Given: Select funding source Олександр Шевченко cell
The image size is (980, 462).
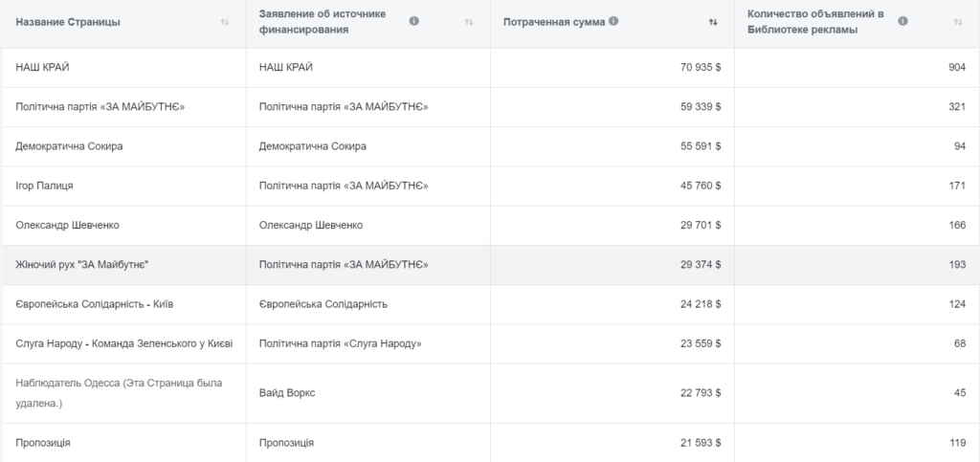Looking at the screenshot, I should click(x=311, y=225).
